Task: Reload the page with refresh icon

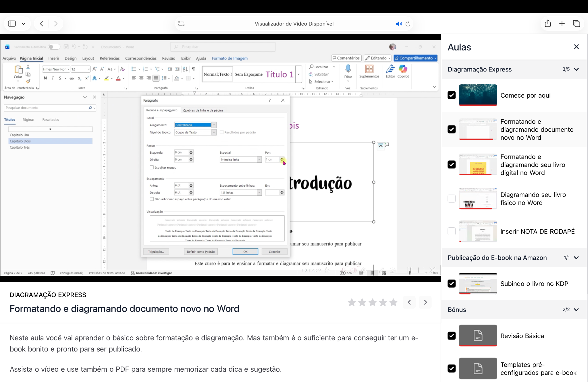Action: point(408,24)
